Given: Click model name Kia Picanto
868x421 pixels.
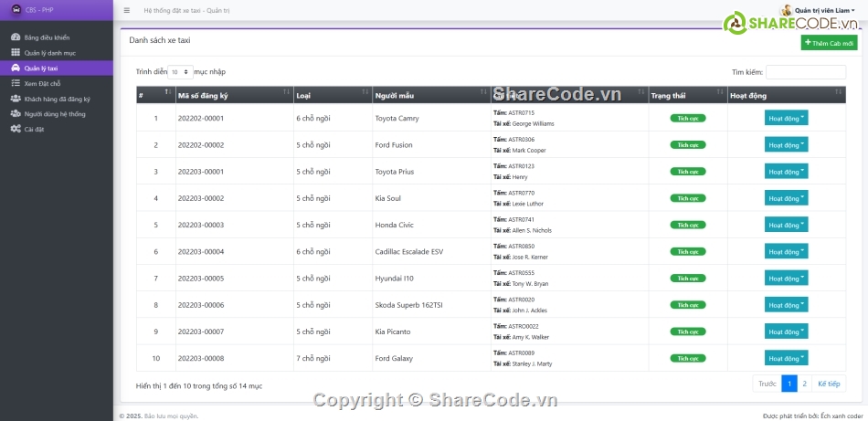Looking at the screenshot, I should 394,332.
